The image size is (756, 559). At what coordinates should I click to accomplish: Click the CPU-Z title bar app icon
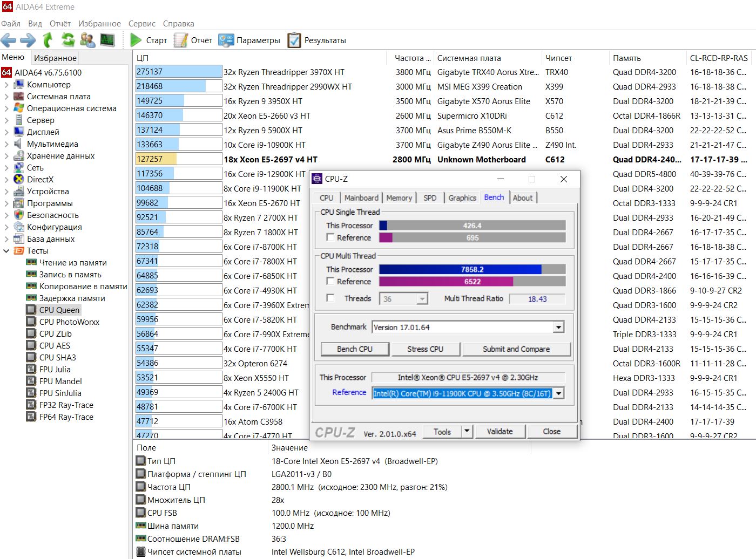318,179
